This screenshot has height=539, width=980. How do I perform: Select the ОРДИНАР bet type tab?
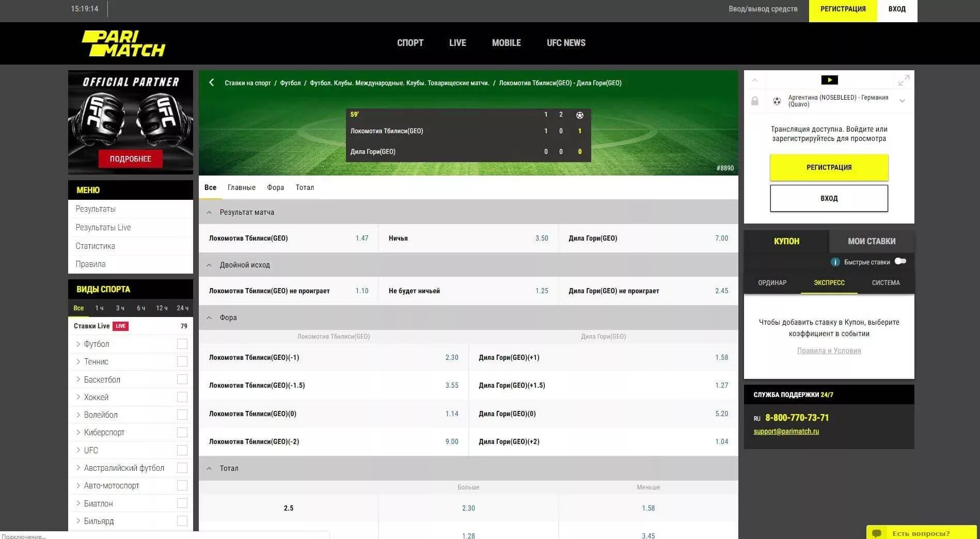coord(772,282)
